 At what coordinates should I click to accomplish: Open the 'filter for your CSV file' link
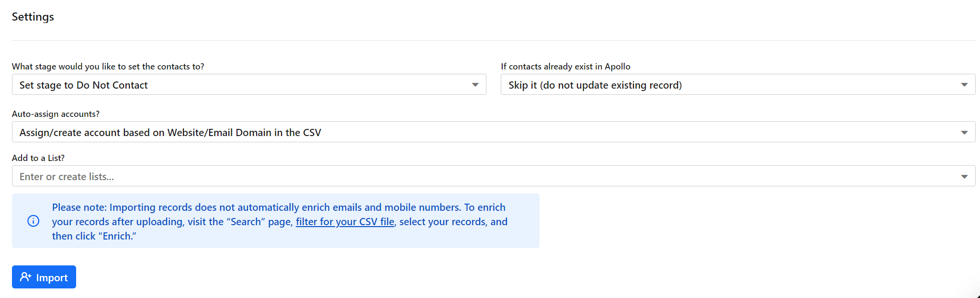pos(345,221)
